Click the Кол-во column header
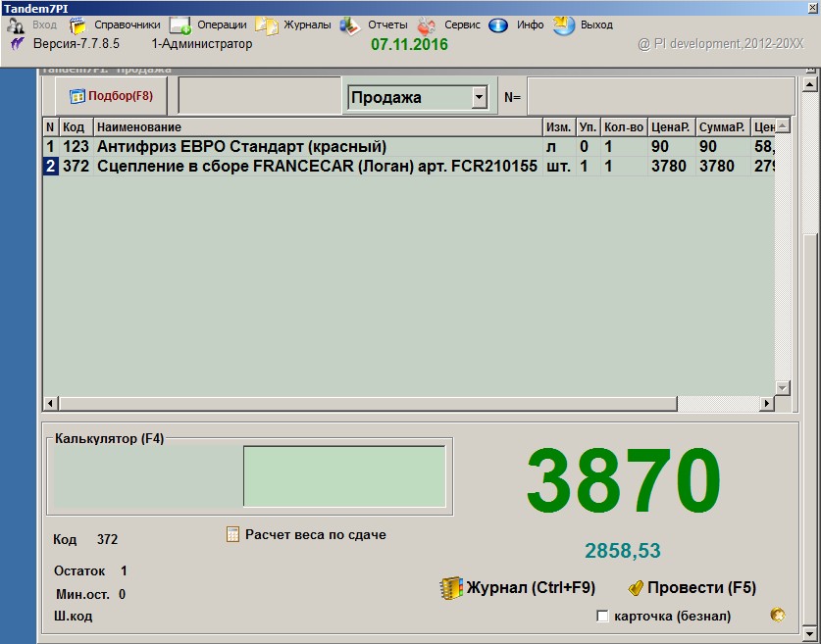Image resolution: width=821 pixels, height=644 pixels. pos(624,127)
